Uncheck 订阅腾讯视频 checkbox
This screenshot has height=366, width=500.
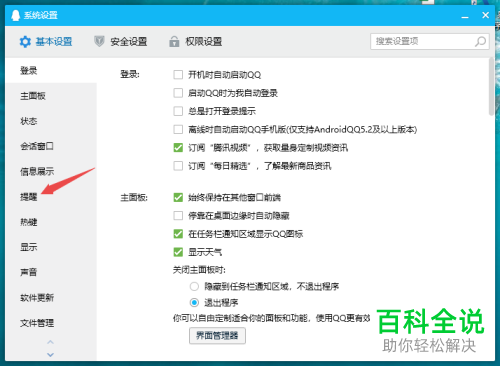[x=178, y=147]
